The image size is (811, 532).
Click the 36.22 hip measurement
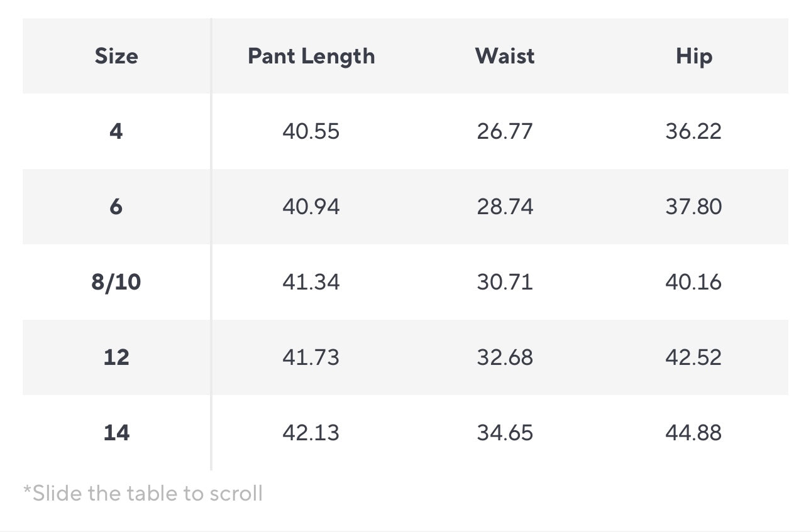(x=693, y=131)
